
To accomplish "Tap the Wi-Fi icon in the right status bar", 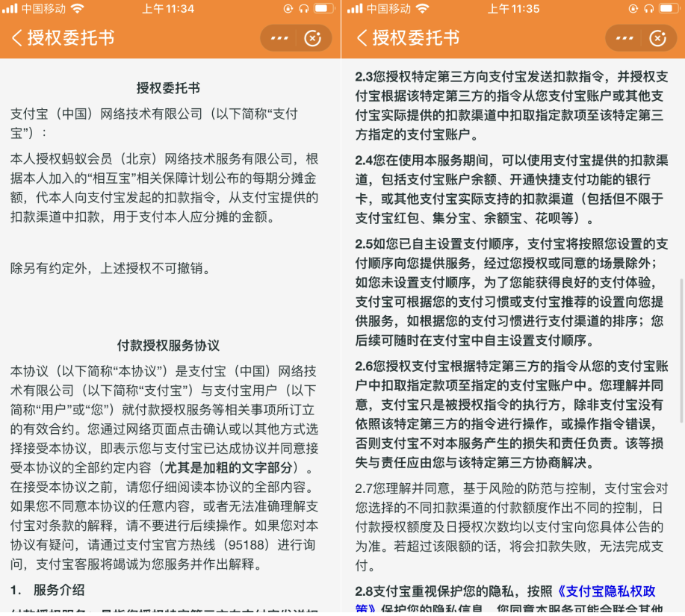I will (x=423, y=8).
